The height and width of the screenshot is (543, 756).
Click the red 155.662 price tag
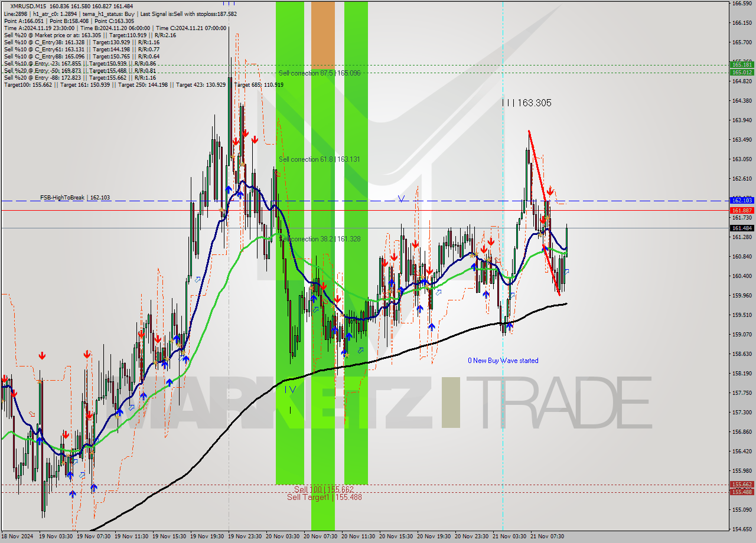click(742, 485)
